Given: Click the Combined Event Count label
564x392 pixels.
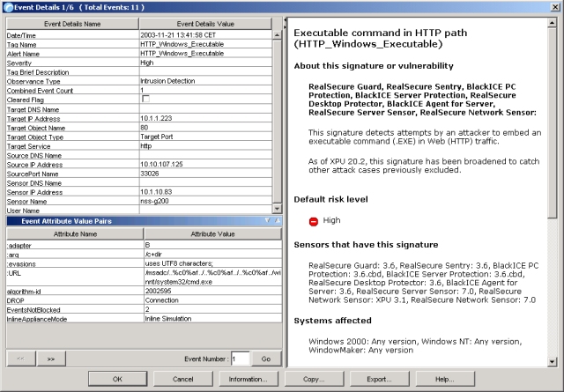Looking at the screenshot, I should 40,91.
